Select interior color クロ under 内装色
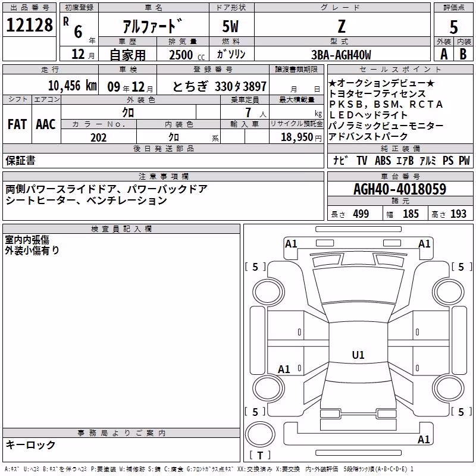 [174, 137]
